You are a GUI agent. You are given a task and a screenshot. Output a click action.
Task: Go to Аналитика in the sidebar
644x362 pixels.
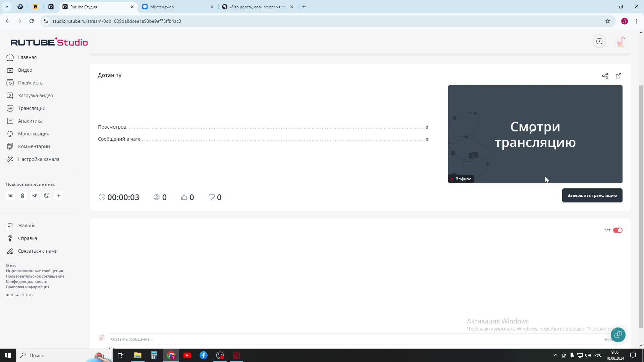pos(30,121)
